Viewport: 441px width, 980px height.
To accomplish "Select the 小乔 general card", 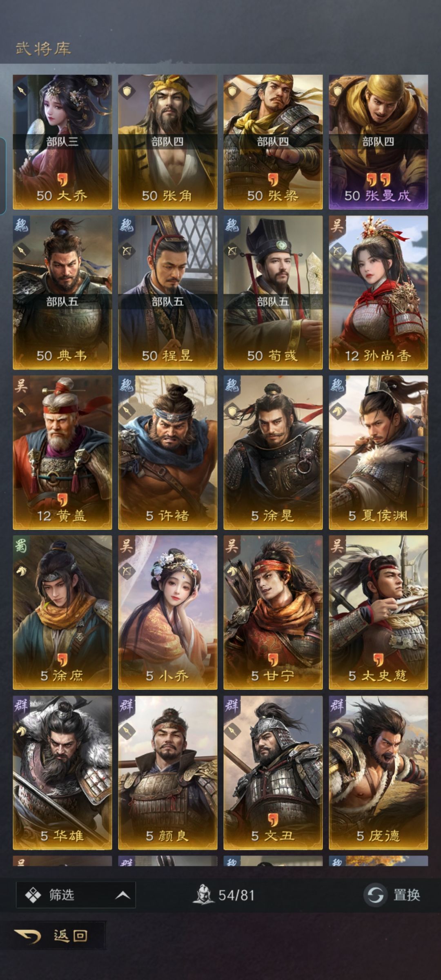I will point(167,612).
